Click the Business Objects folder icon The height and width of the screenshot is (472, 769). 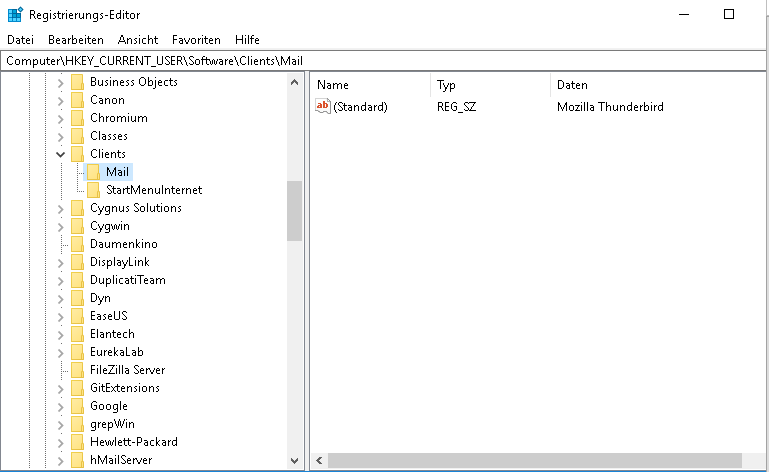coord(77,82)
